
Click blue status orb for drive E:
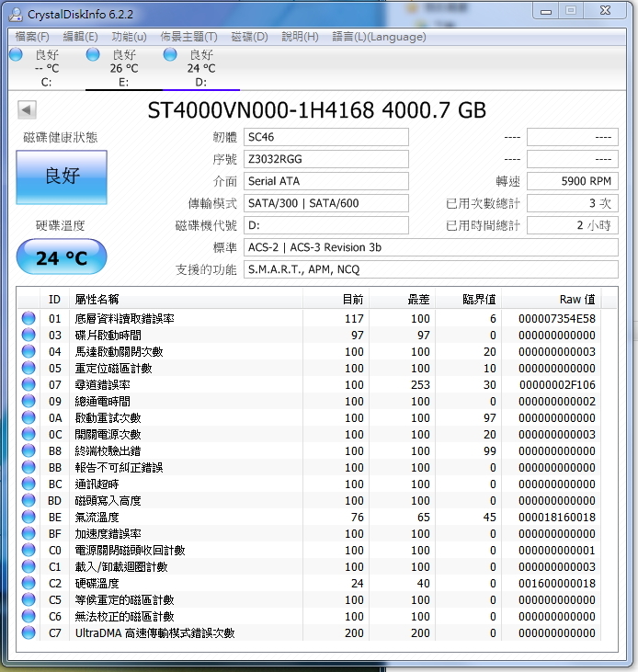tap(93, 55)
